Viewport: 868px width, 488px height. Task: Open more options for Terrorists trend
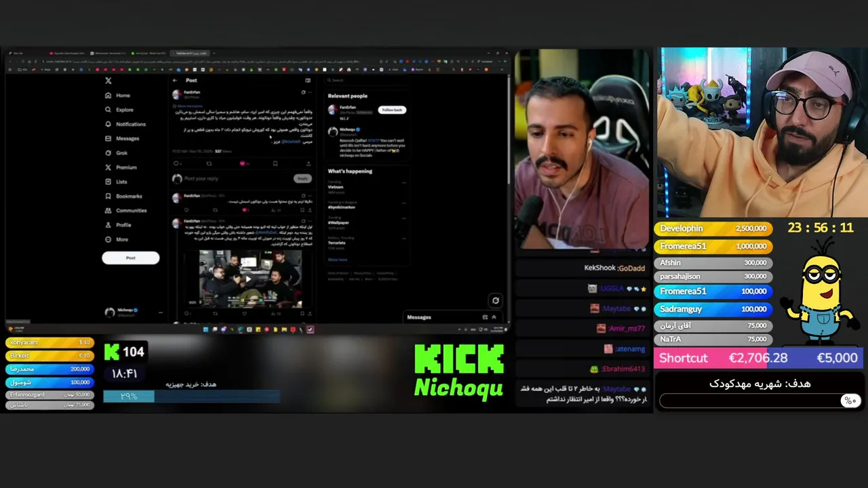click(x=404, y=238)
